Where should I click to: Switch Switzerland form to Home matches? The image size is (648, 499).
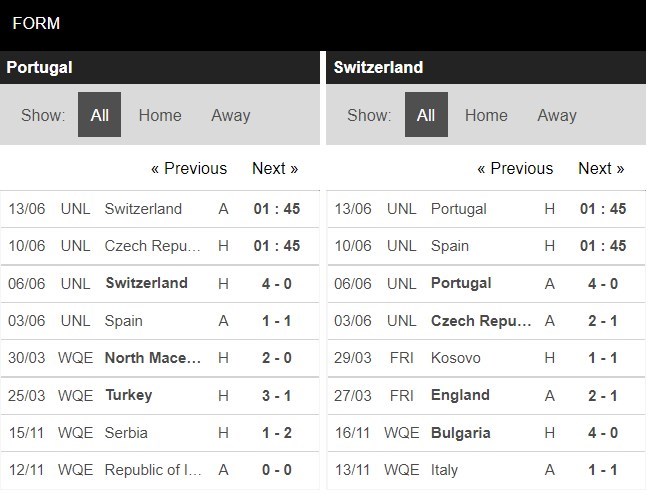486,115
